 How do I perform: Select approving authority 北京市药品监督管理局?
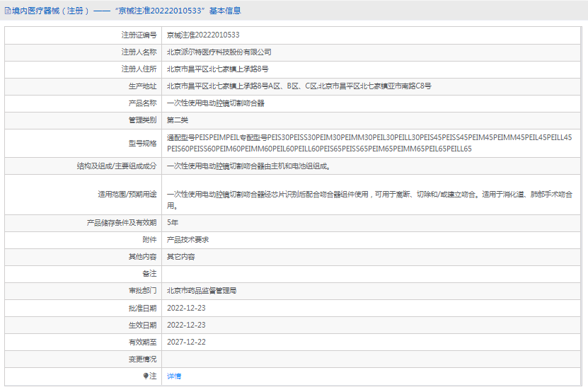(x=202, y=291)
